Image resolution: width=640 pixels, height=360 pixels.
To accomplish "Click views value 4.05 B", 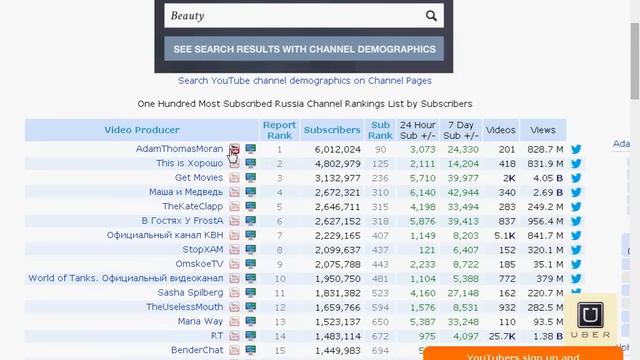I will pos(548,178).
